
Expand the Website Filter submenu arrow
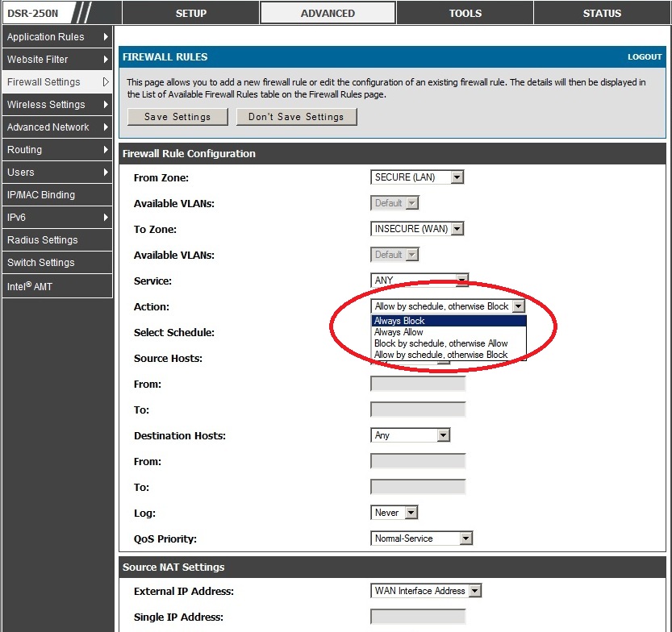pos(106,60)
